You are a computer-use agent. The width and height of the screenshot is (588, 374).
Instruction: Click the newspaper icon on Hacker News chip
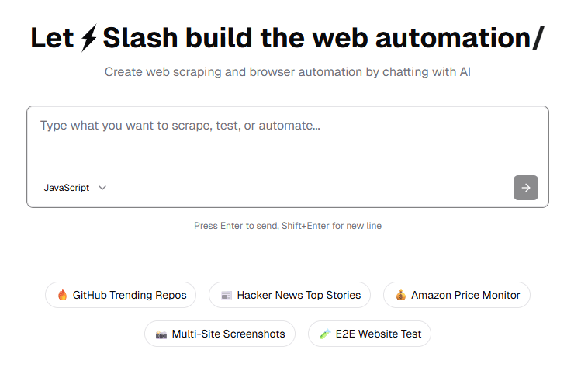point(227,295)
